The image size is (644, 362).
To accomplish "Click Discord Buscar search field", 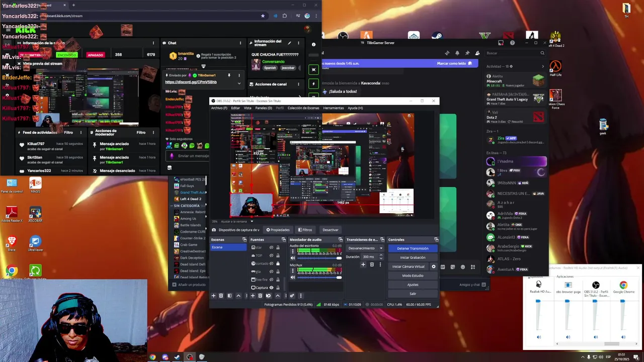I will 515,53.
